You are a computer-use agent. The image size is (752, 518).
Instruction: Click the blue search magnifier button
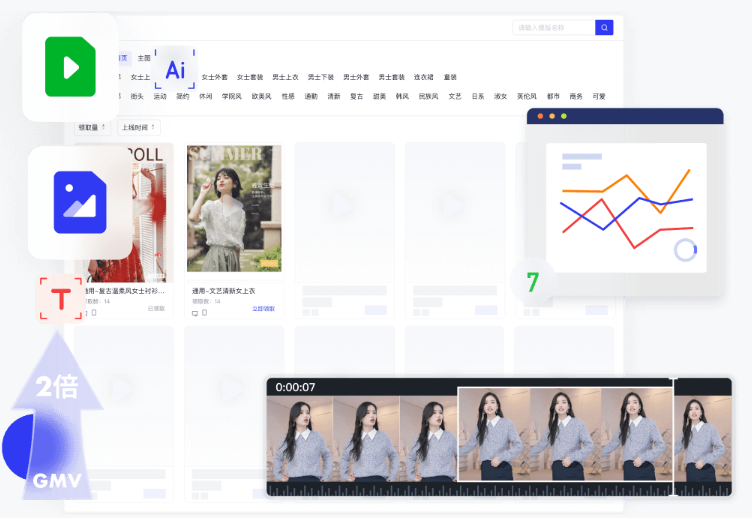tap(604, 27)
